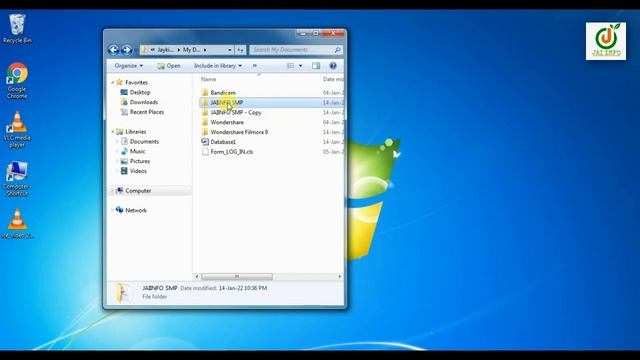Click the horizontal scrollbar left arrow
The image size is (640, 360).
197,277
